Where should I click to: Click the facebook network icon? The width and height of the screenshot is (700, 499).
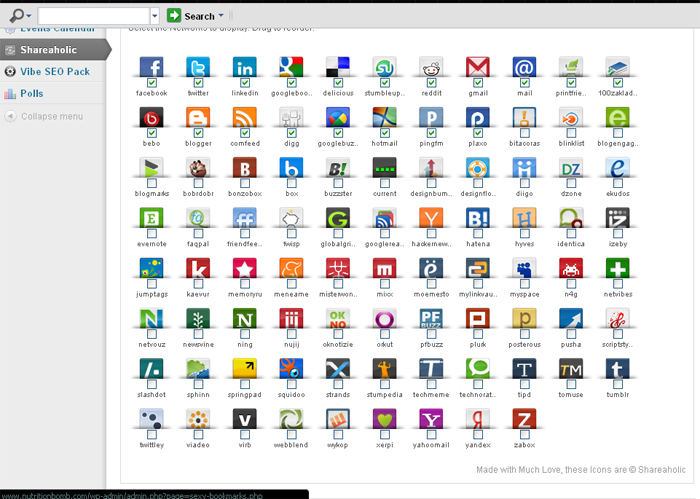pyautogui.click(x=151, y=67)
